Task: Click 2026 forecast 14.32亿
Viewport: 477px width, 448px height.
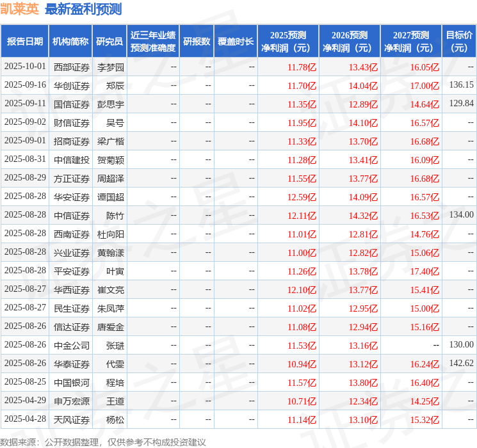Action: tap(363, 216)
